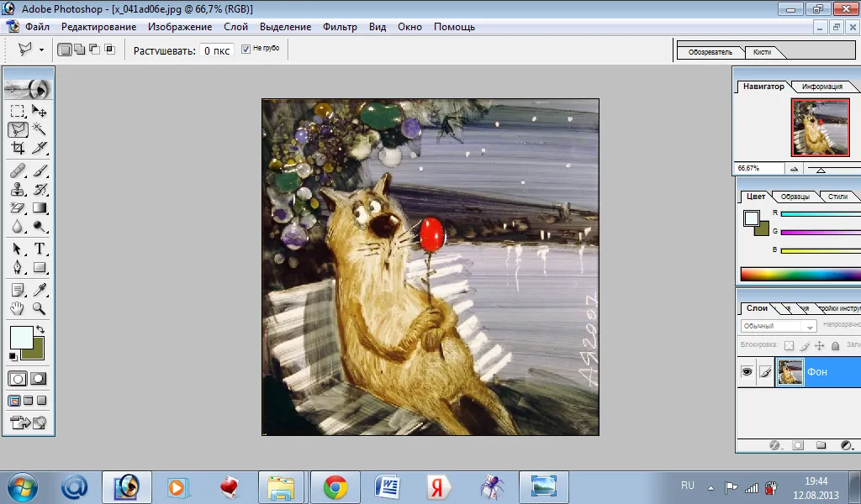Choose New Selection mode in options bar

tap(64, 50)
